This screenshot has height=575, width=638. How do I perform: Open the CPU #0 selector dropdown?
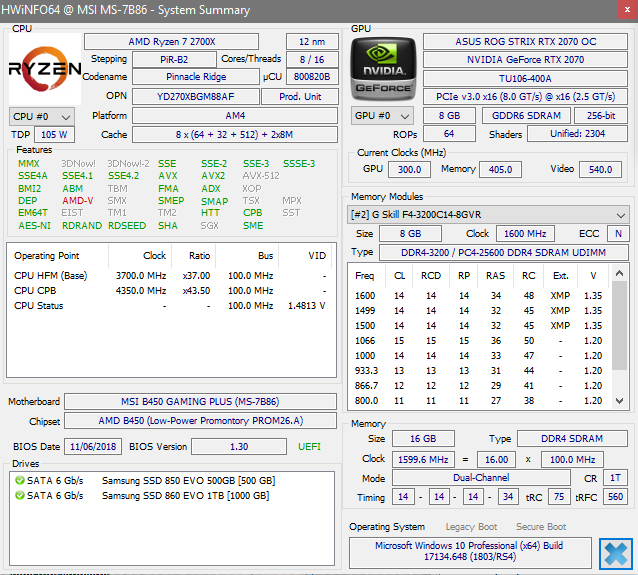42,117
